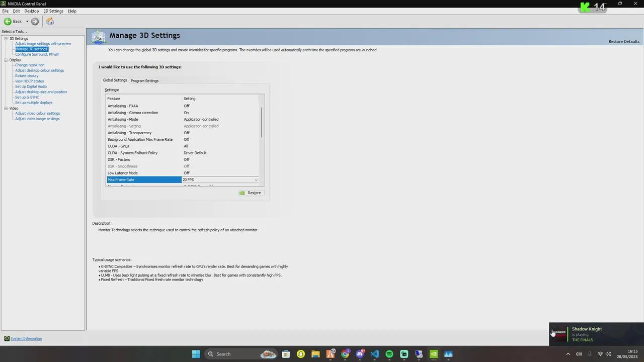The width and height of the screenshot is (644, 362).
Task: Click the taskbar Search box
Action: point(242,354)
